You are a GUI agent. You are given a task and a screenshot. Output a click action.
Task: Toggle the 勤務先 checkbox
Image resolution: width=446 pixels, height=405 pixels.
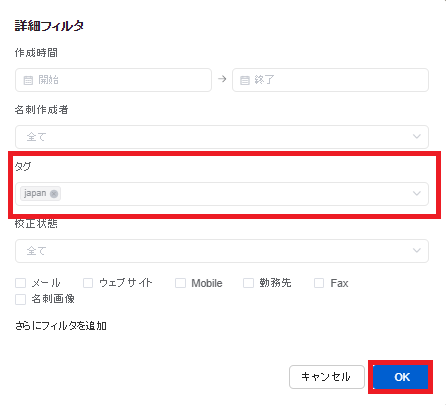pos(248,283)
